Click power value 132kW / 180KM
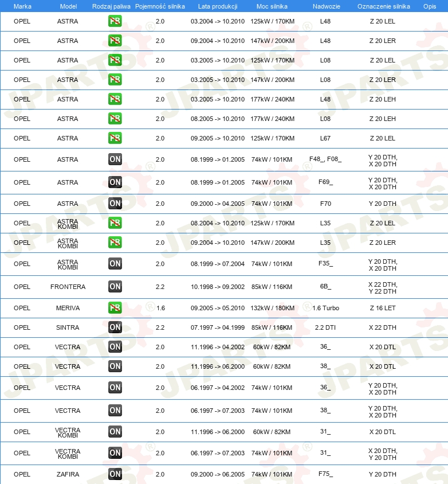 [272, 308]
